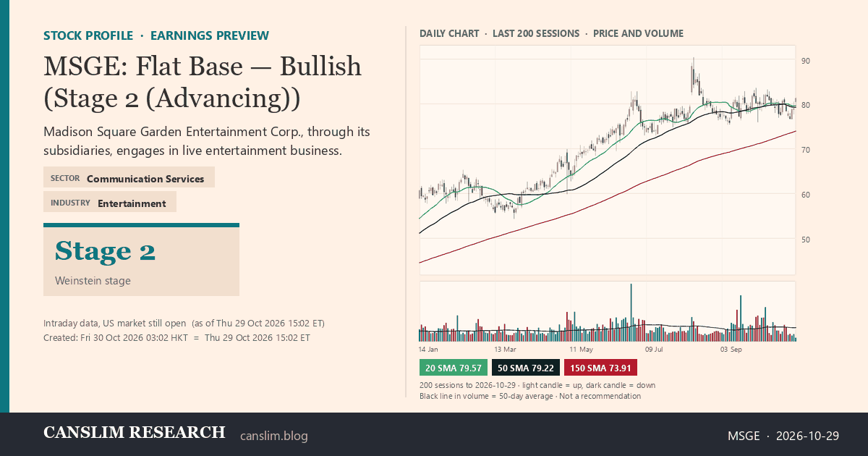Click the 09 Jul date marker
868x456 pixels.
pyautogui.click(x=654, y=349)
